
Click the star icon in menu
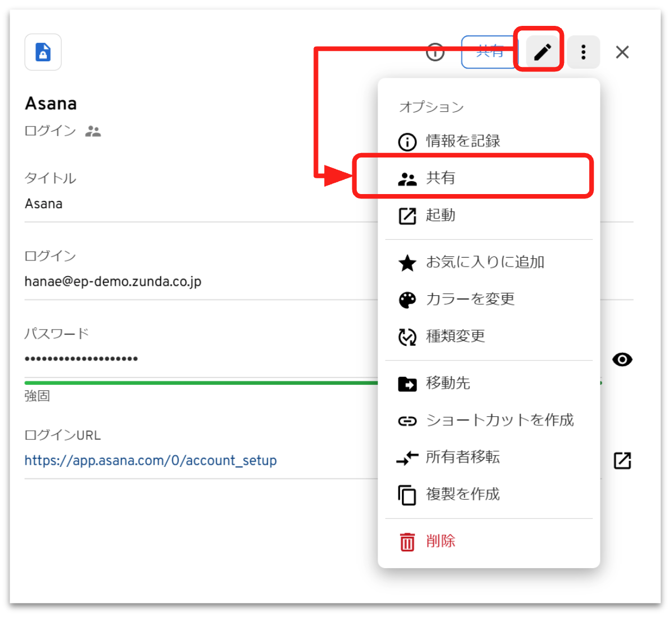[407, 263]
